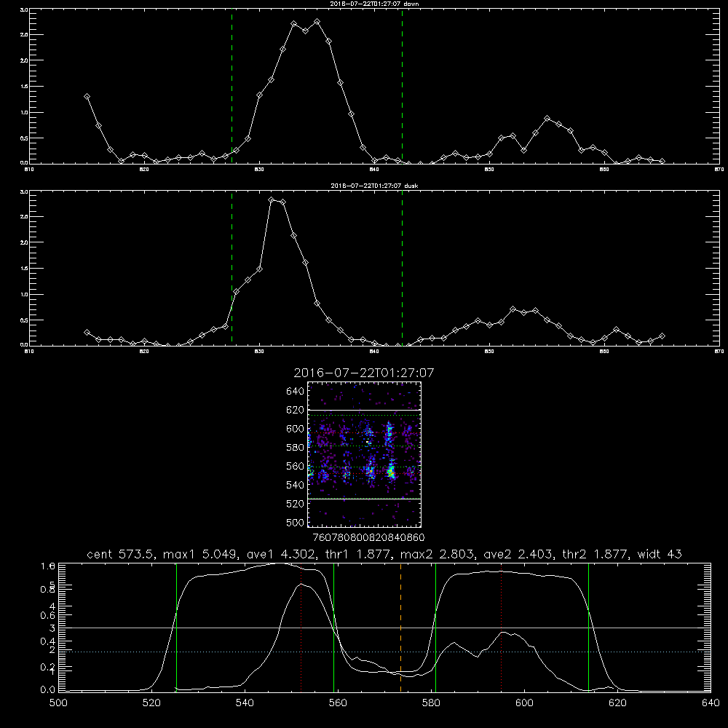This screenshot has height=728, width=728.
Task: Click bottom plot x-axis label 600
Action: point(524,703)
